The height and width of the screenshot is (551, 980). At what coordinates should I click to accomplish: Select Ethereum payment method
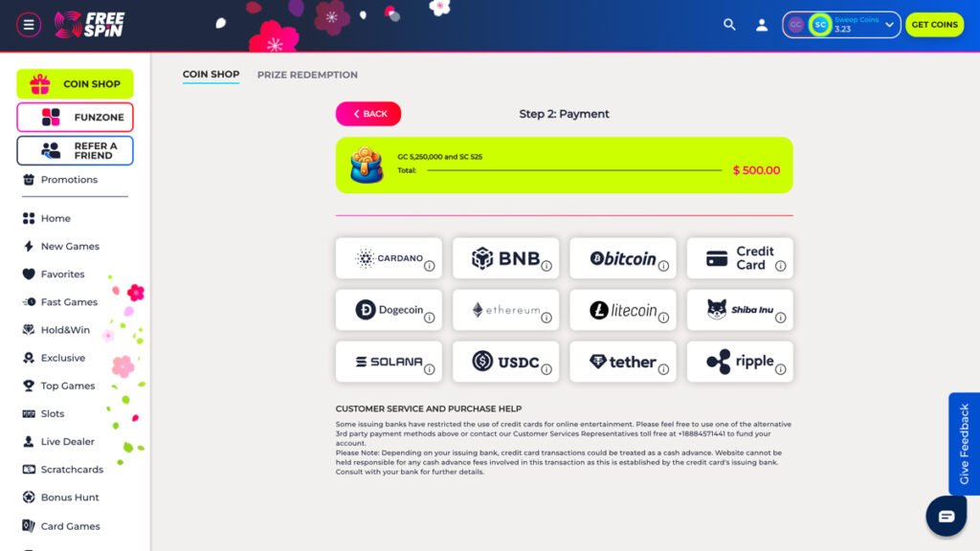[x=505, y=310]
